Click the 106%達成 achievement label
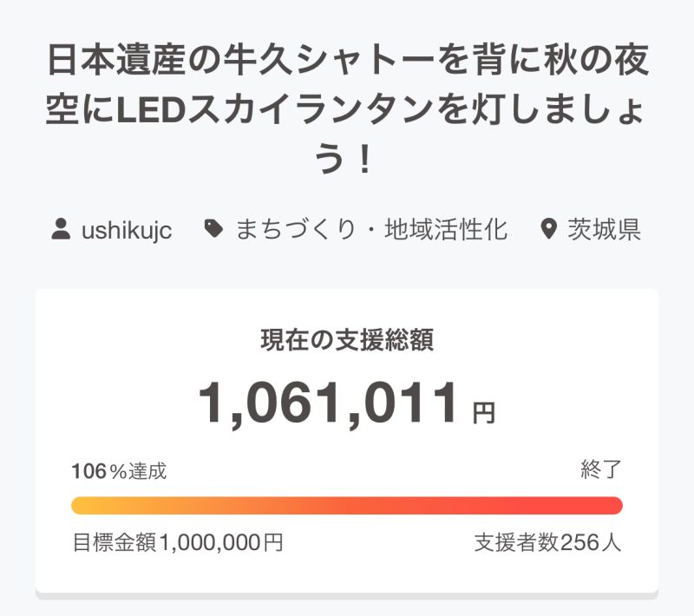The width and height of the screenshot is (694, 616). coord(119,471)
